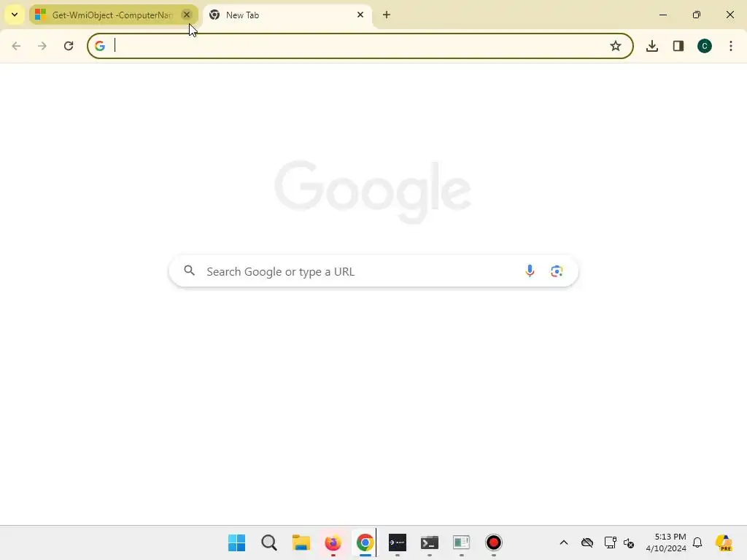Show hidden system tray icons
The width and height of the screenshot is (747, 560).
coord(564,542)
